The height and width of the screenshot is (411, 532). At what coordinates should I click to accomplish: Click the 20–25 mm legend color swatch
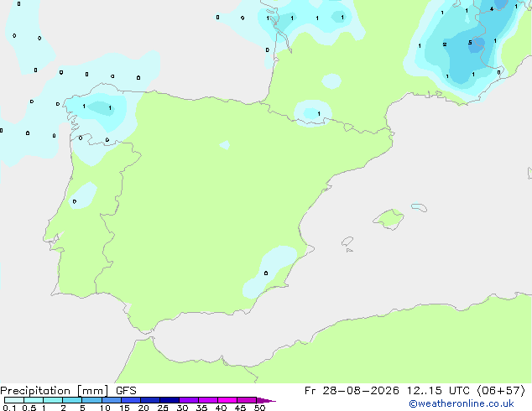(150, 400)
